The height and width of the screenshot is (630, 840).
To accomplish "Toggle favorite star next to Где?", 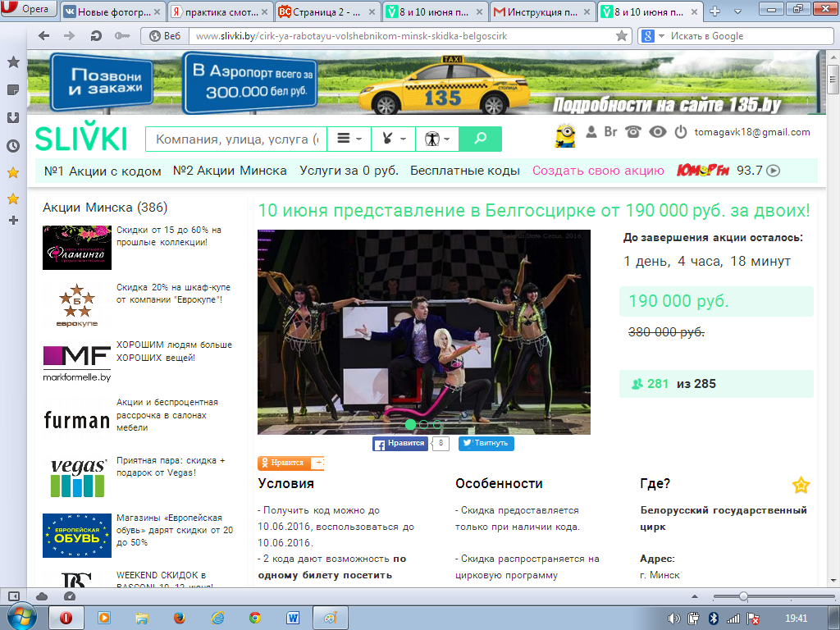I will click(x=800, y=485).
